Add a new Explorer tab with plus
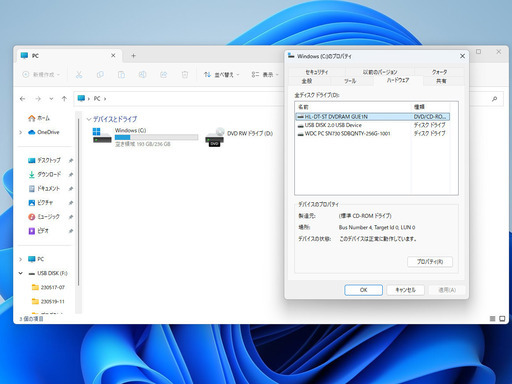 click(x=133, y=56)
